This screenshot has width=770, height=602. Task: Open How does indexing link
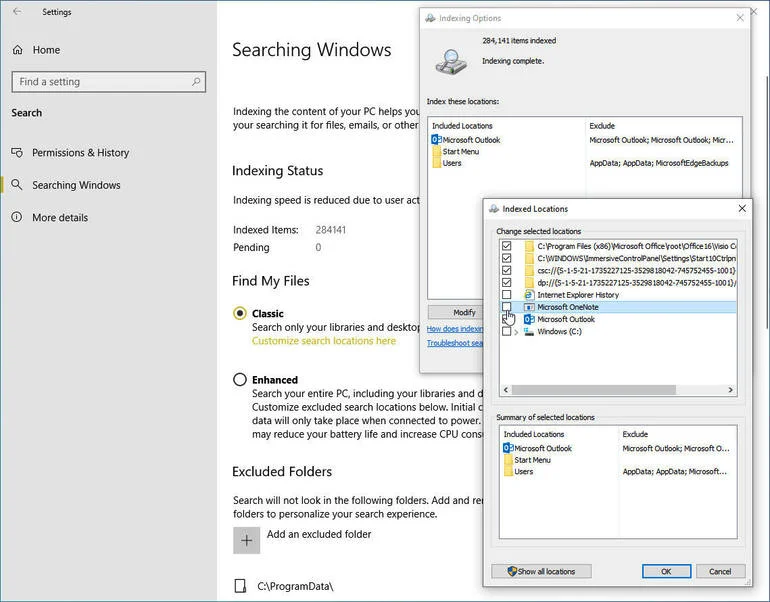click(x=455, y=328)
